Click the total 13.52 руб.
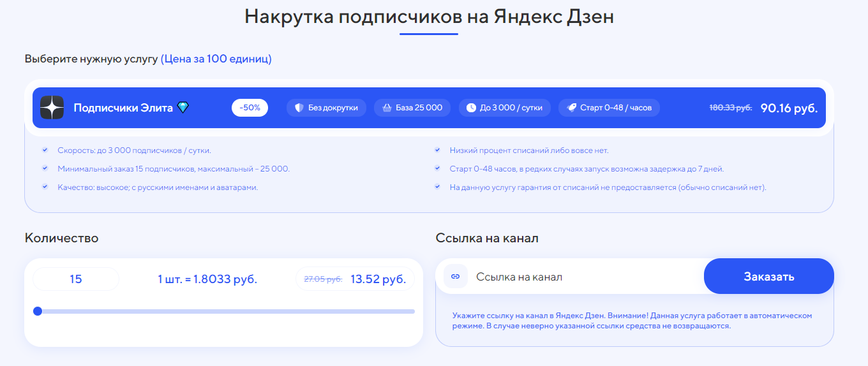 pos(378,279)
